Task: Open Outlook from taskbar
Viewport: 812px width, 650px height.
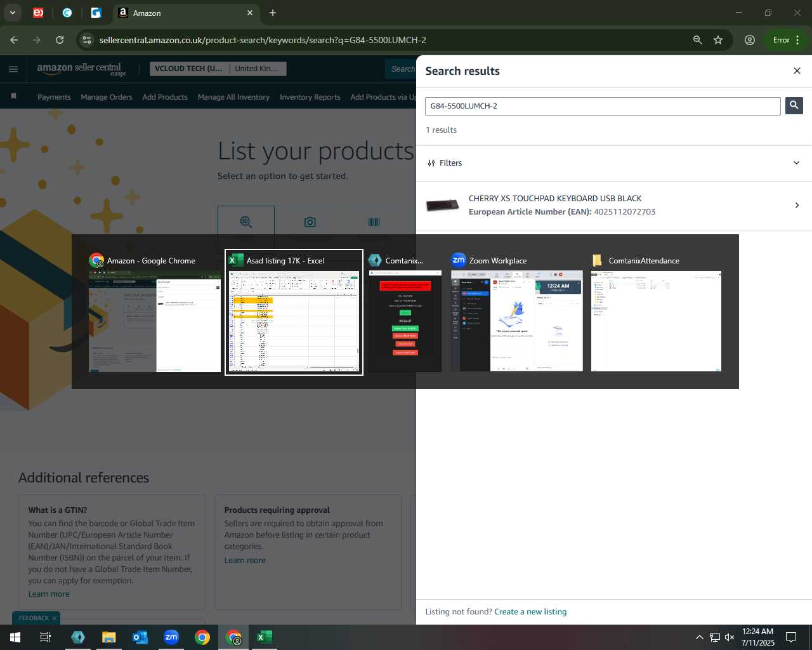Action: click(x=140, y=637)
